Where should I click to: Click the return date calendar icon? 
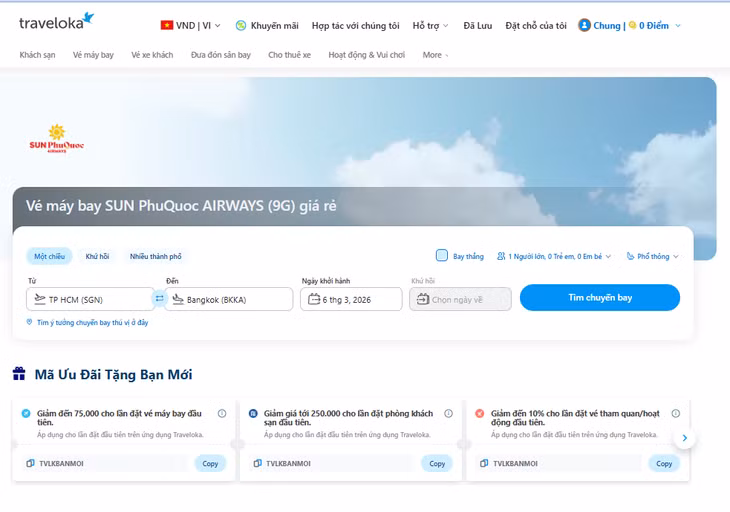point(423,299)
